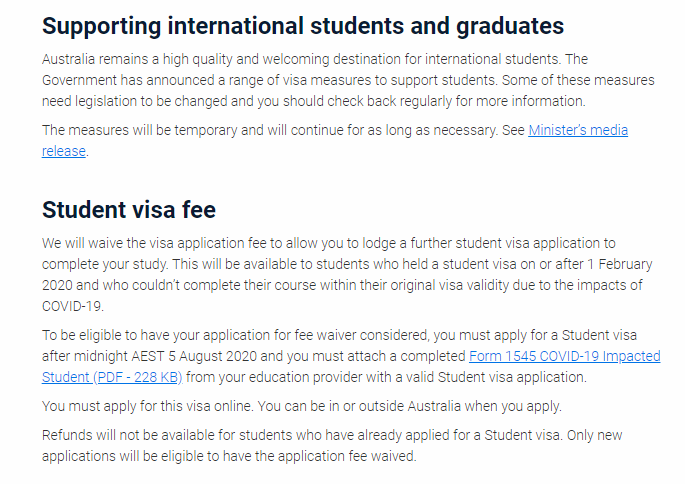
Task: Click the "COVID-19." text ending the waiver paragraph
Action: 76,306
